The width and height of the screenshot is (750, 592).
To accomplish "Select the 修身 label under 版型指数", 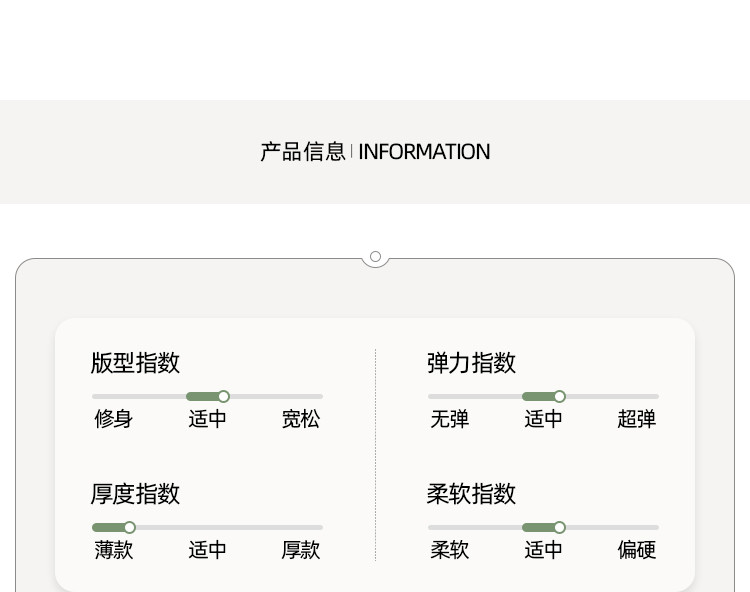I will coord(113,420).
